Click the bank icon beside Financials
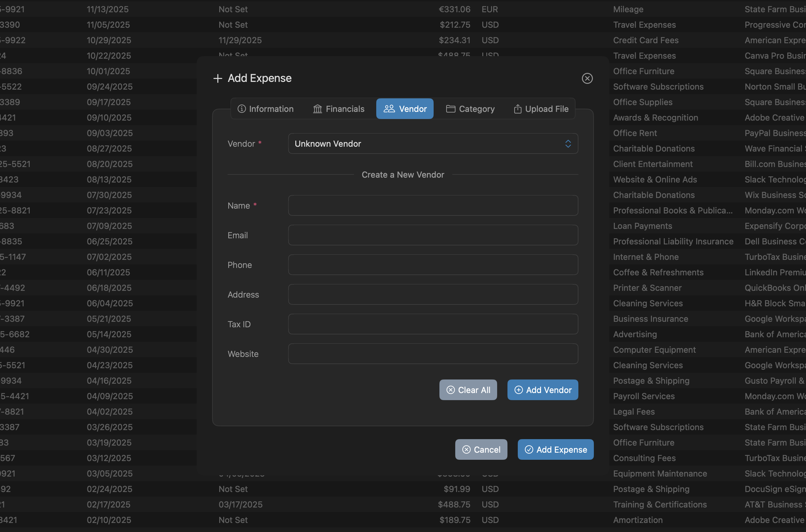The width and height of the screenshot is (806, 532). 317,109
